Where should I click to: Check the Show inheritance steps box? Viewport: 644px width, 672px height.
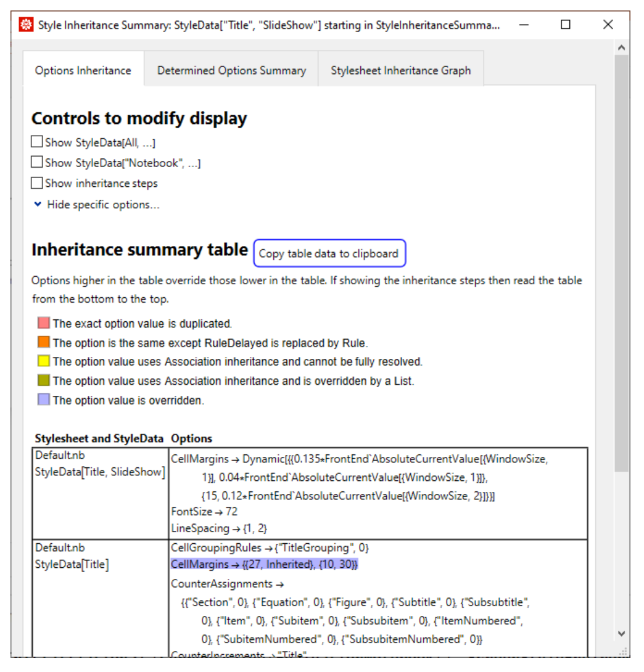(x=37, y=183)
